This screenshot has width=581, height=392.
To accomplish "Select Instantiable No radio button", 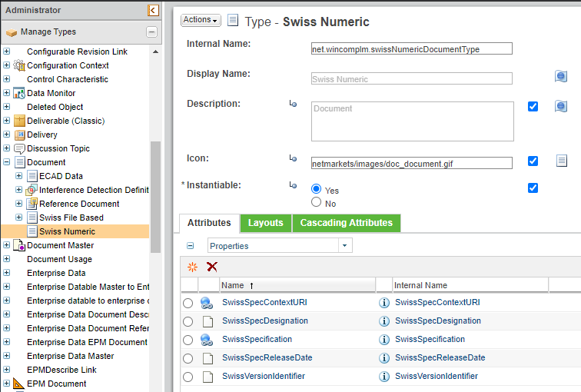I will coord(316,202).
